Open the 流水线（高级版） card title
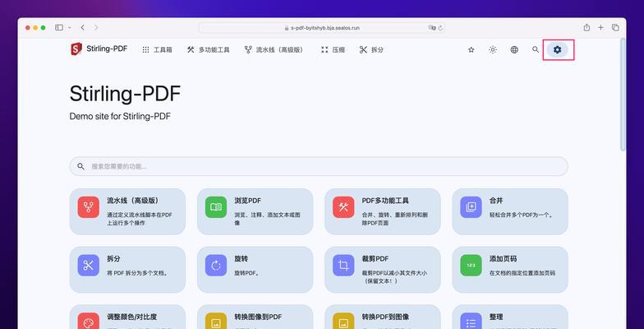This screenshot has height=329, width=644. pyautogui.click(x=133, y=201)
